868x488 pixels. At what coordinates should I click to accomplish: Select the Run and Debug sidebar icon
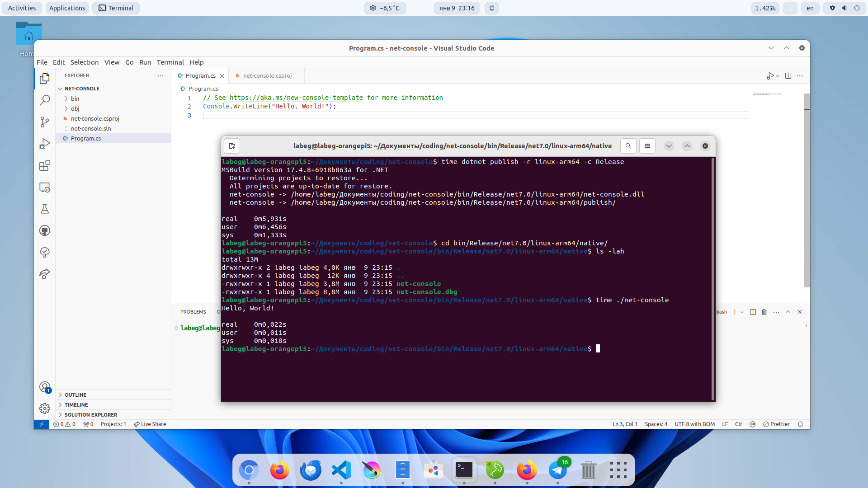(x=45, y=144)
